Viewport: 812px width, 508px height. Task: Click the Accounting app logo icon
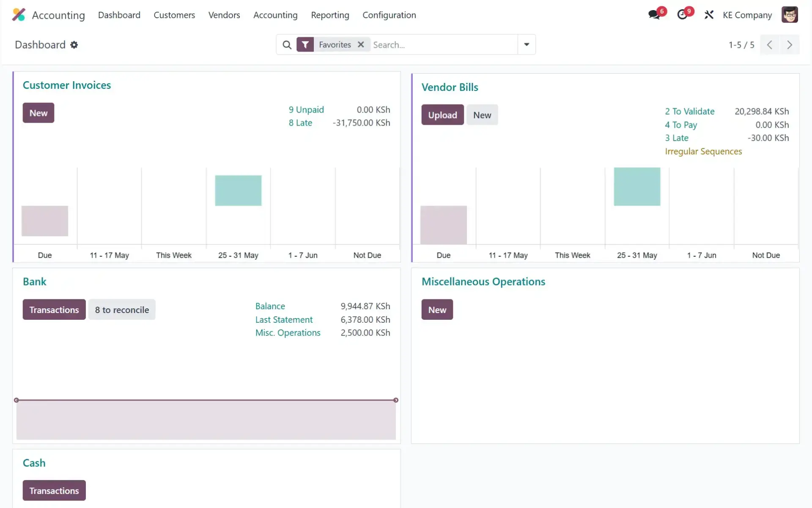[19, 15]
